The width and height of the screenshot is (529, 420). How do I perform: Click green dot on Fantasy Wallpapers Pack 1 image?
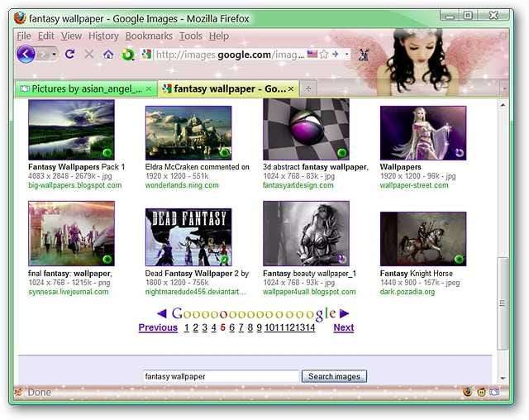pyautogui.click(x=107, y=153)
